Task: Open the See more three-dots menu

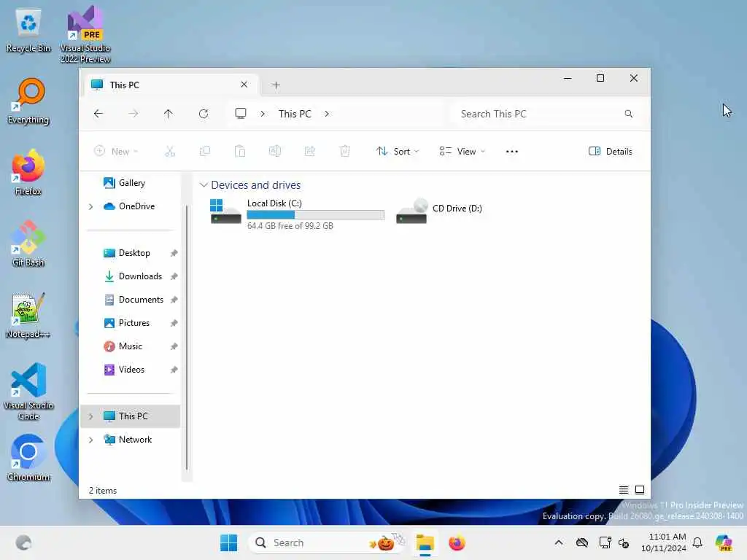Action: click(511, 152)
